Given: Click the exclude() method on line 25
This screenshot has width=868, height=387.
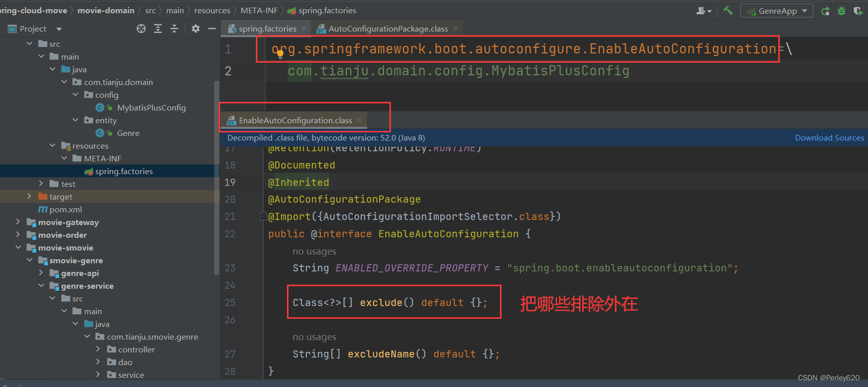Looking at the screenshot, I should [387, 302].
